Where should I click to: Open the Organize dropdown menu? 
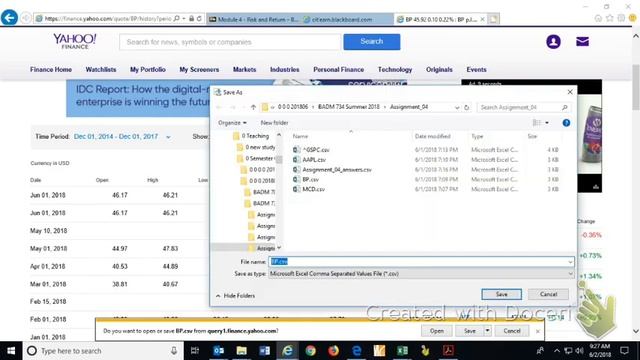tap(232, 123)
